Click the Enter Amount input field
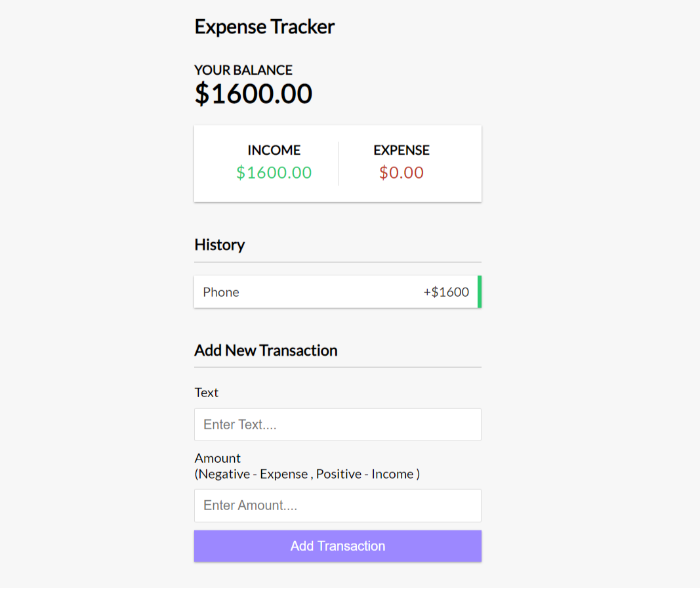This screenshot has width=700, height=598. click(337, 505)
